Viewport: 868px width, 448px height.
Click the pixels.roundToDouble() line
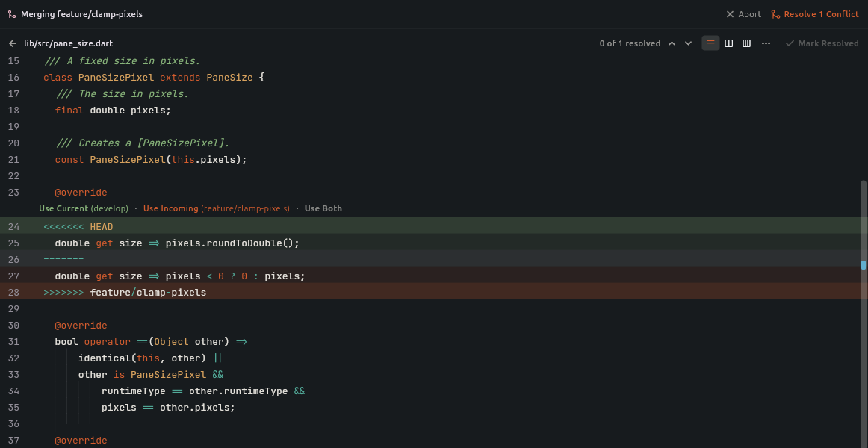click(x=434, y=243)
